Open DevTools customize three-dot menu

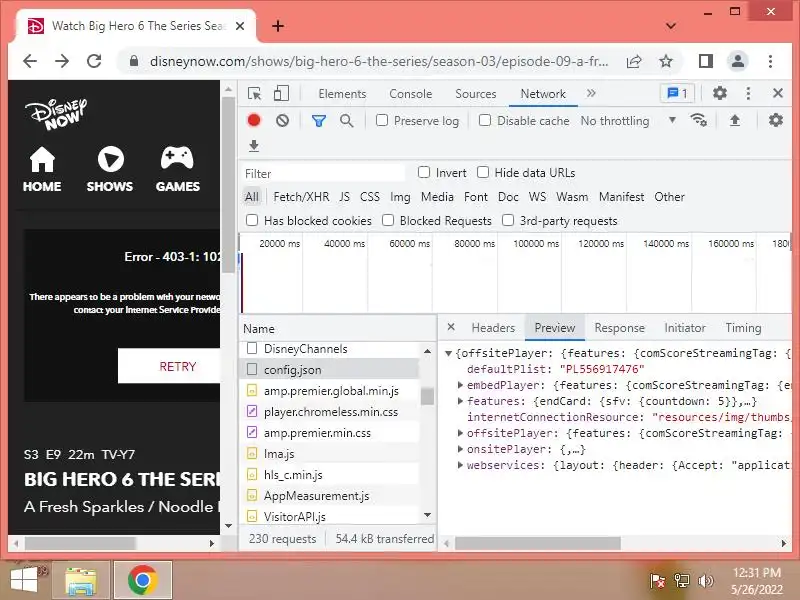coord(748,93)
